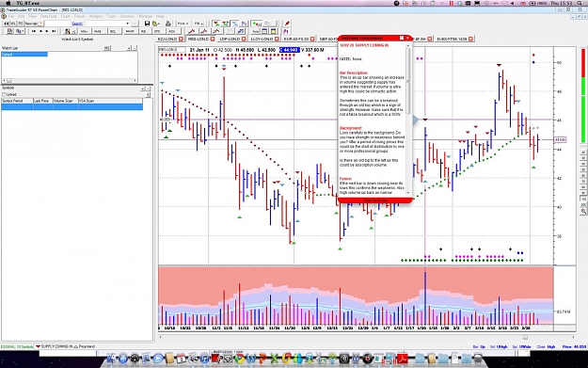Click the W/L watch list toolbar button
Viewport: 588px width, 368px height.
(x=13, y=24)
